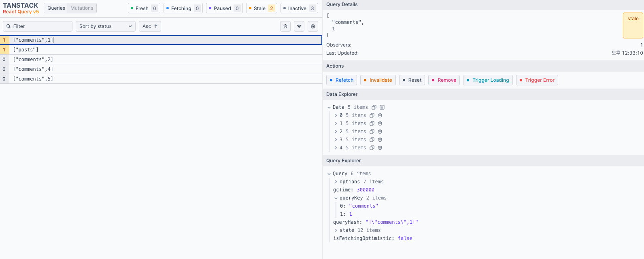644x259 pixels.
Task: Select the ["comments",5] query row
Action: [x=161, y=79]
